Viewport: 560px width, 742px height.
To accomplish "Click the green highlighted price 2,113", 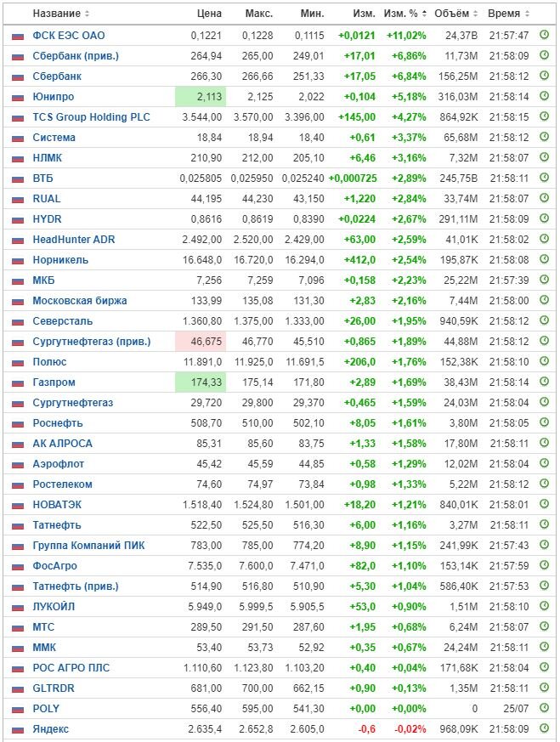I will (201, 97).
